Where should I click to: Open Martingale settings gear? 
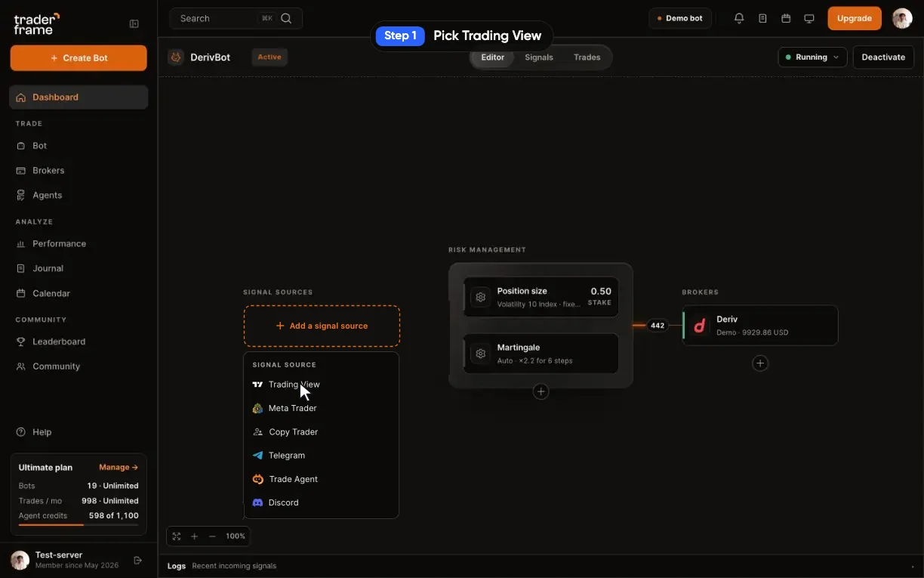(x=480, y=354)
